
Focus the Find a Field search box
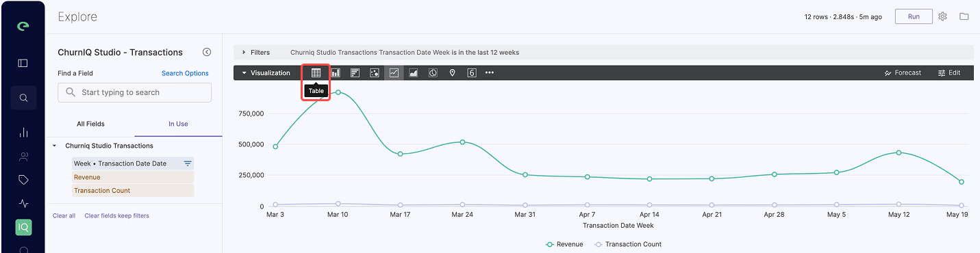click(134, 92)
